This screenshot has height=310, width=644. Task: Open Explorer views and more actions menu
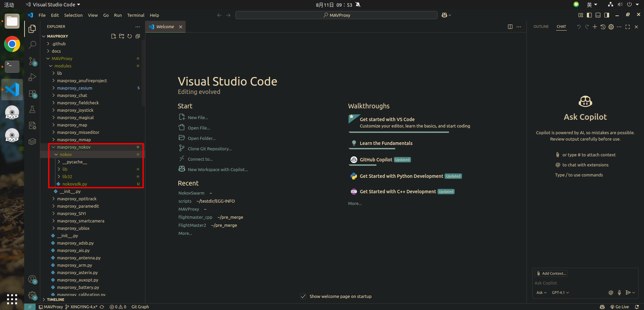click(x=138, y=27)
